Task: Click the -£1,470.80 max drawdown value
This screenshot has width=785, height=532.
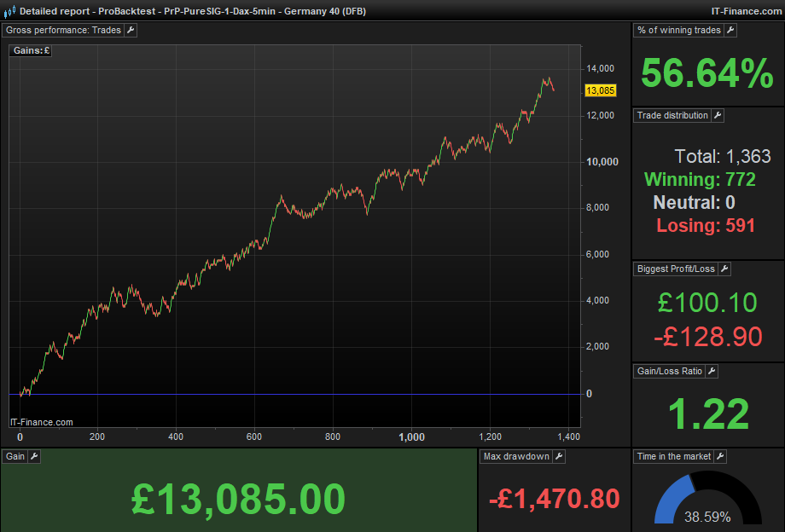Action: coord(554,499)
